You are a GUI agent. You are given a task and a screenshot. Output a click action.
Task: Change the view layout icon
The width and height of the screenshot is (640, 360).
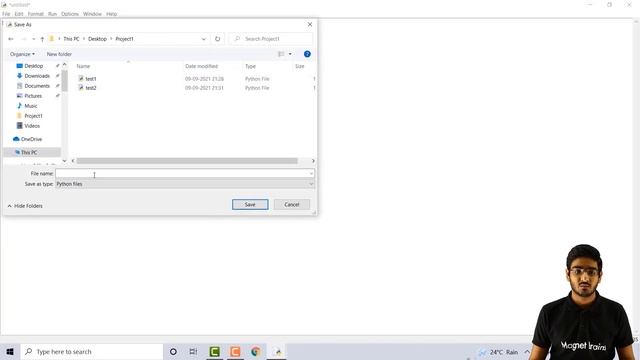281,54
